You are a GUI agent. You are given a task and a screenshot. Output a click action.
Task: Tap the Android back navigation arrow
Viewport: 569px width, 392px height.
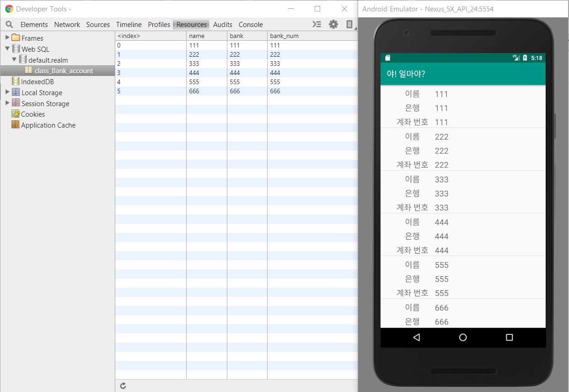(x=416, y=337)
